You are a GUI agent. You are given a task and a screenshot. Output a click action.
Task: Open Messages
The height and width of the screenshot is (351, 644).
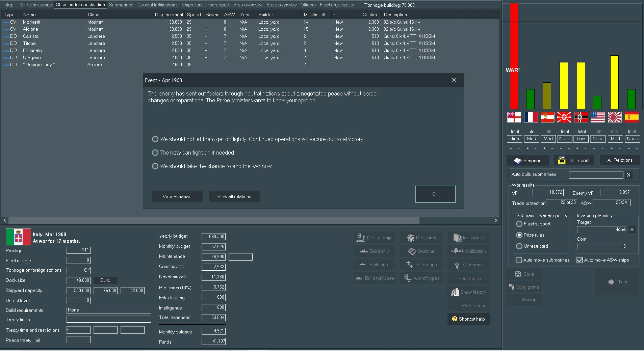[x=469, y=238]
